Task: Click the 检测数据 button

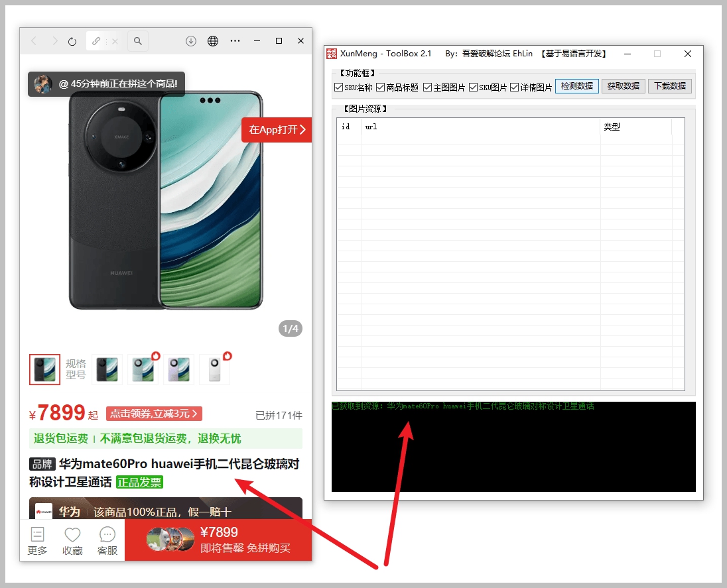Action: [x=577, y=86]
